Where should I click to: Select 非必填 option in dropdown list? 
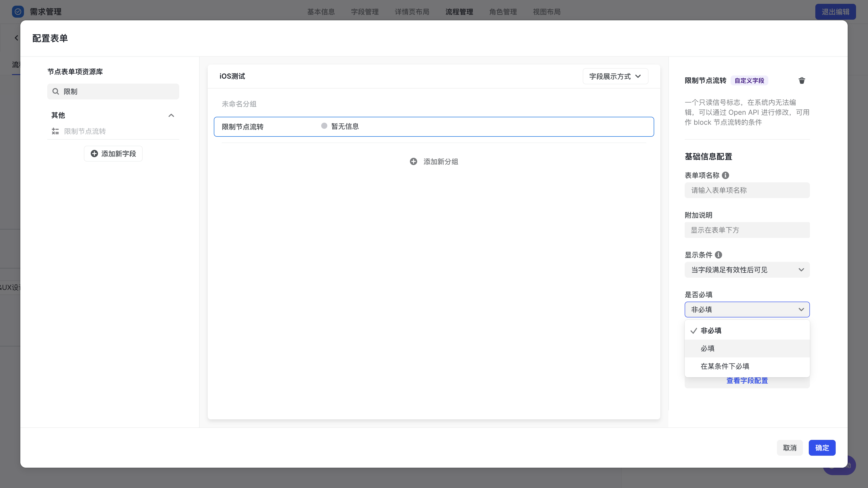[747, 331]
